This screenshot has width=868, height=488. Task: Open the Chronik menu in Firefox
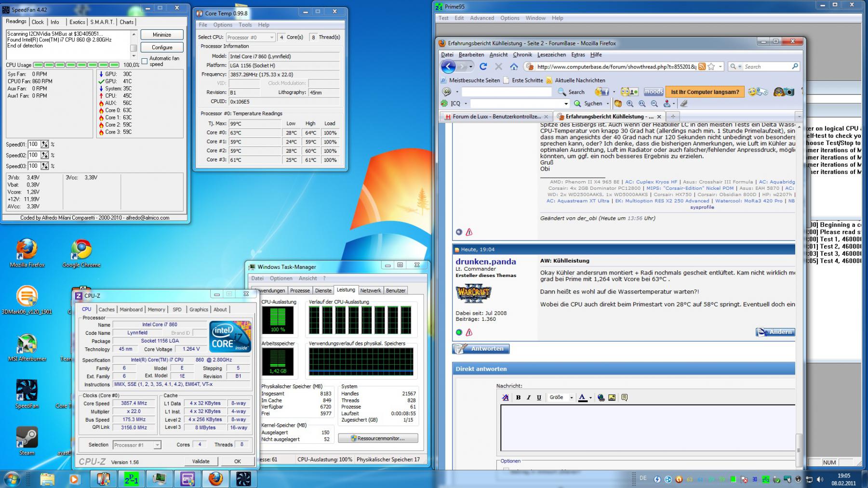[x=522, y=55]
